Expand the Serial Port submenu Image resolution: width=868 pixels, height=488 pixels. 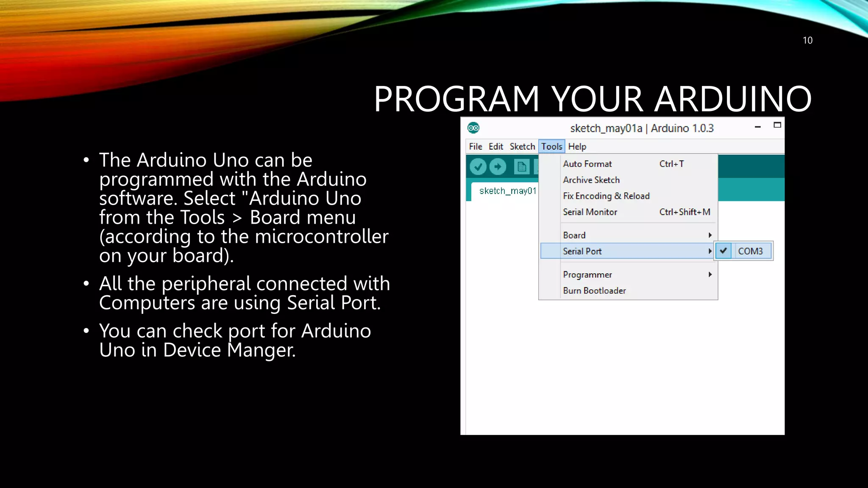click(x=628, y=251)
